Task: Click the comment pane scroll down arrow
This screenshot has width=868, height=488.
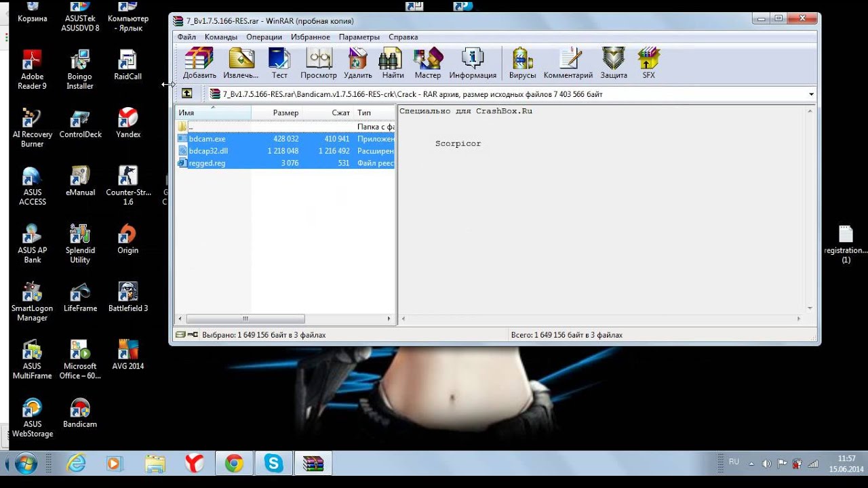Action: tap(810, 308)
